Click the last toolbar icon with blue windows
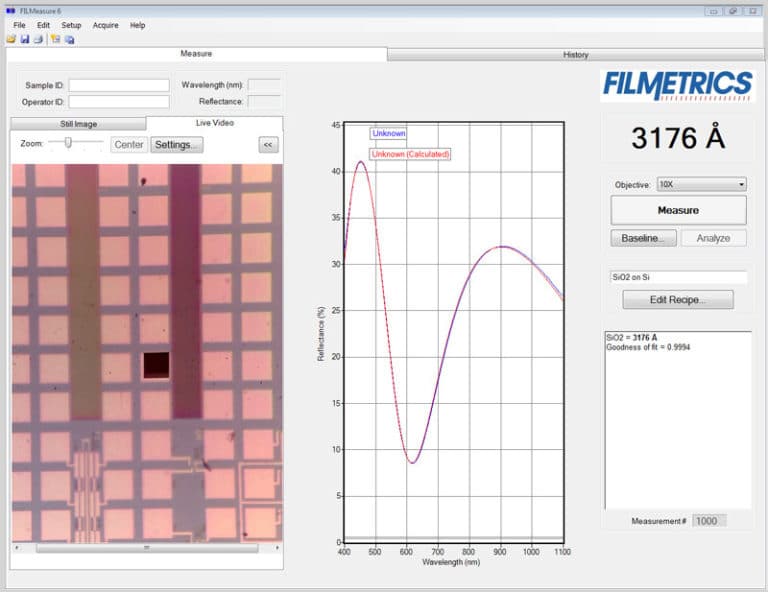This screenshot has height=592, width=768. 70,39
